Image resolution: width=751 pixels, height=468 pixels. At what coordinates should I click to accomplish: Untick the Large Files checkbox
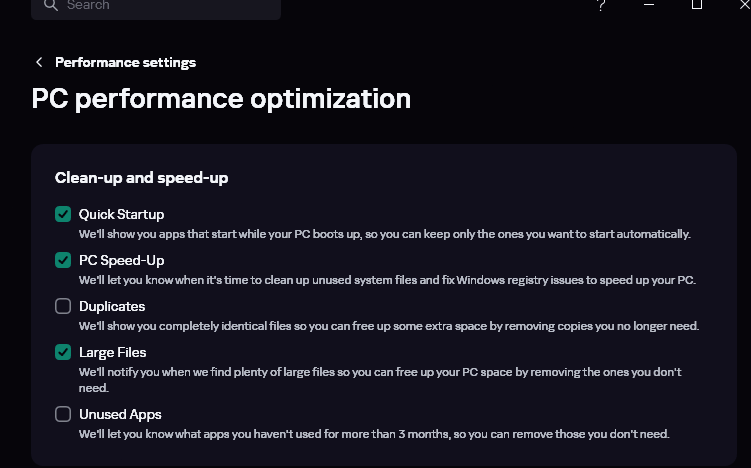pyautogui.click(x=63, y=352)
